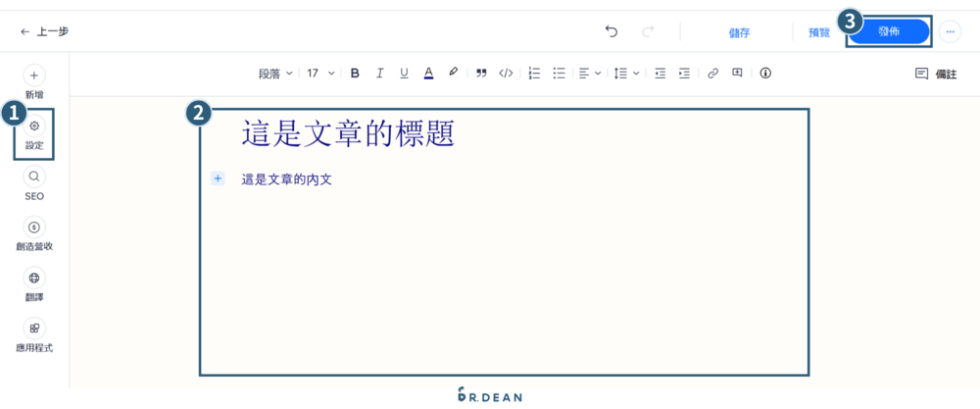Viewport: 980px width, 409px height.
Task: Insert a code snippet block
Action: 506,74
